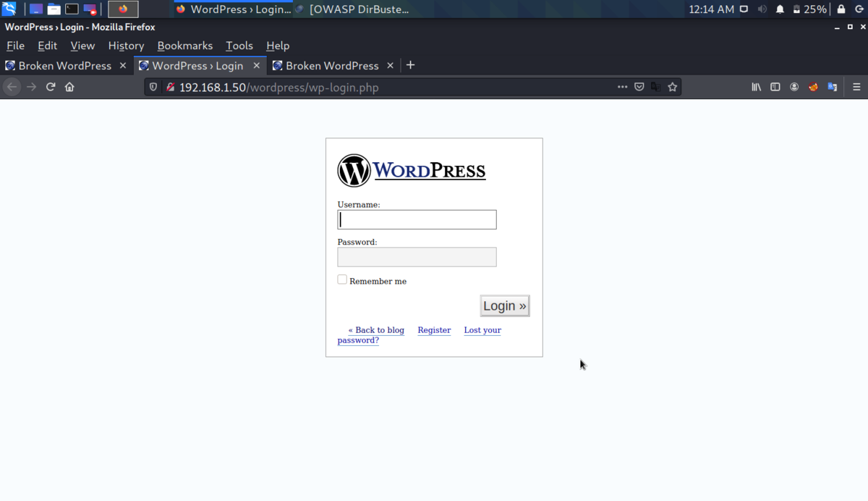The width and height of the screenshot is (868, 501).
Task: Switch to the first Broken WordPress tab
Action: (x=65, y=65)
